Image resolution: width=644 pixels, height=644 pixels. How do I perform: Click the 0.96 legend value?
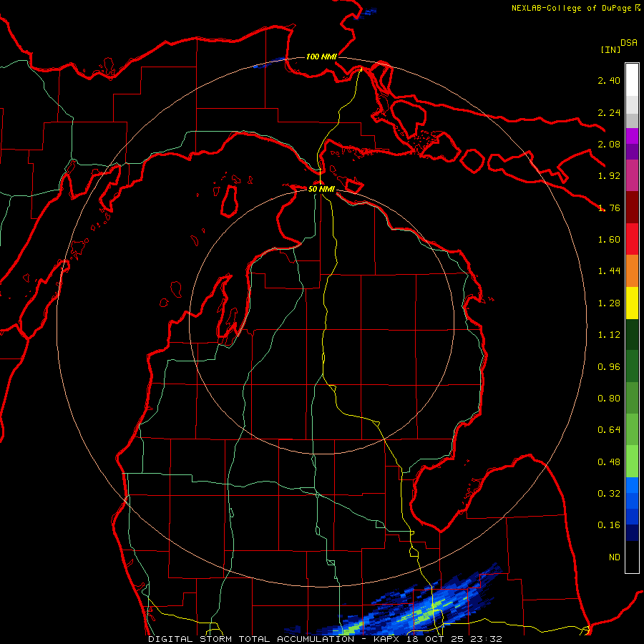point(609,367)
